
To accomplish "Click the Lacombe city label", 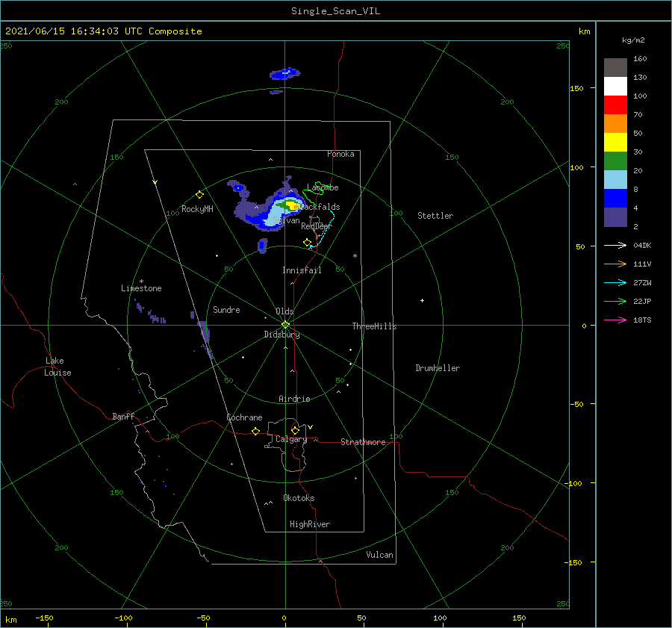I will [x=323, y=187].
